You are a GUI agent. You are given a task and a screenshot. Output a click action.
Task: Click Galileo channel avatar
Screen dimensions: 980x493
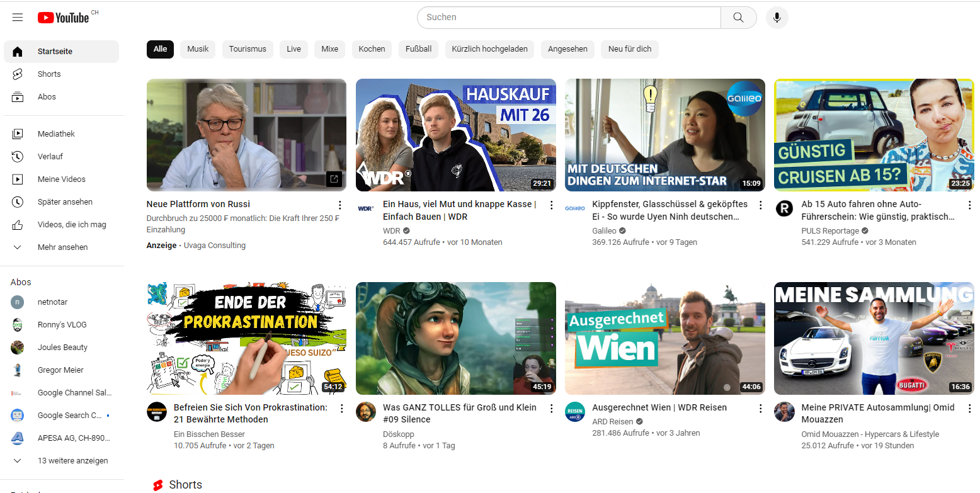tap(575, 208)
